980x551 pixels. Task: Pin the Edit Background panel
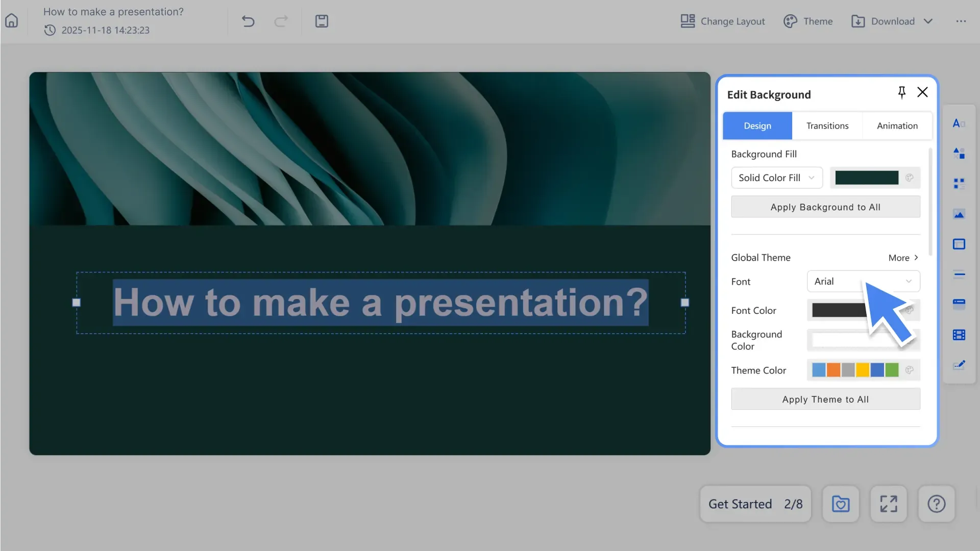tap(902, 92)
